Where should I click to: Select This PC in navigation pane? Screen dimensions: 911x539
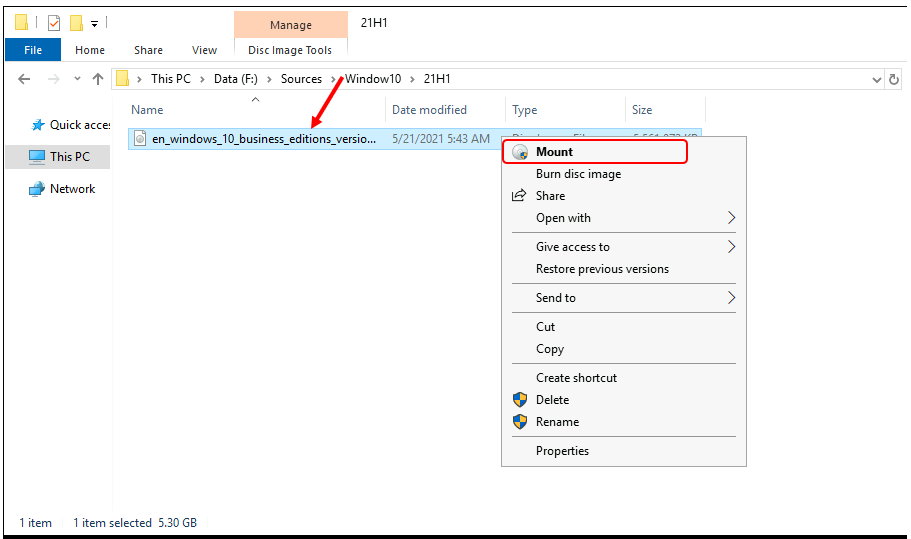pyautogui.click(x=59, y=157)
